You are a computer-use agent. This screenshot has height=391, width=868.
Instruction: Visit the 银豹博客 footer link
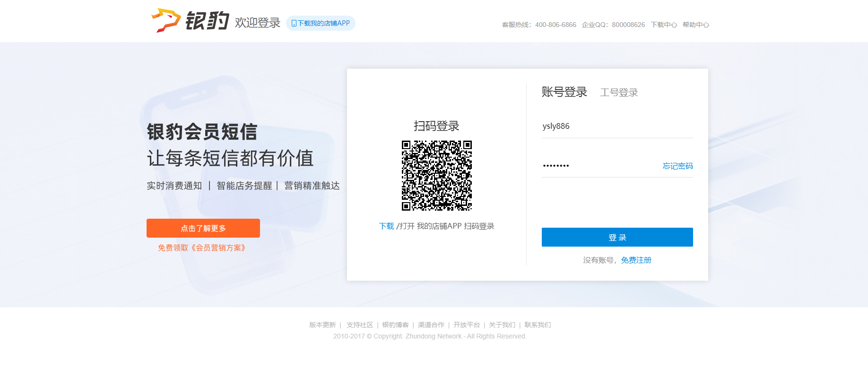(x=395, y=325)
